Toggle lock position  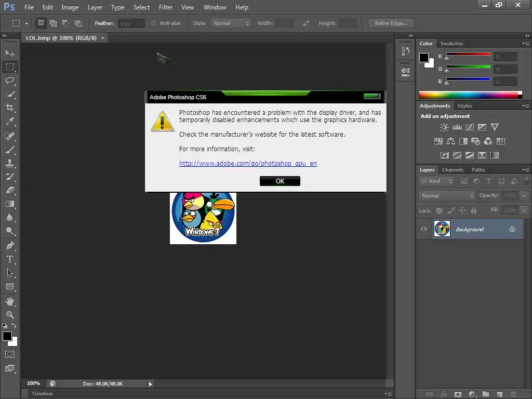point(462,211)
